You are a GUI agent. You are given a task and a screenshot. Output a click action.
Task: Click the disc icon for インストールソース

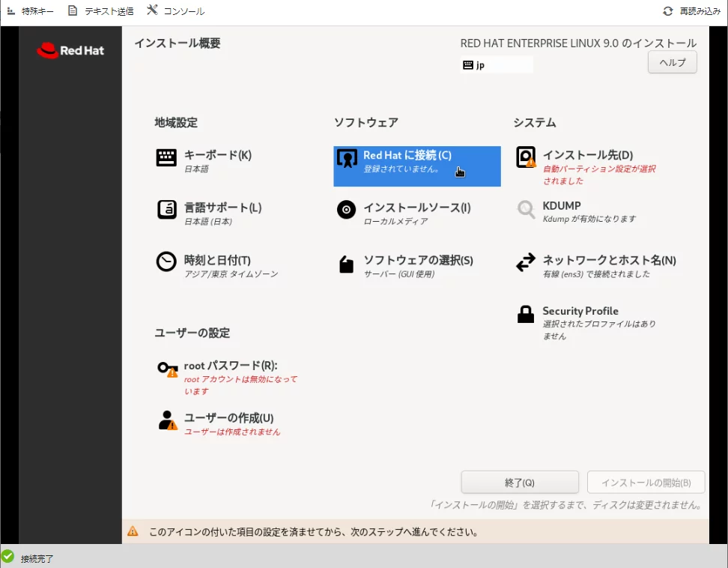[346, 210]
